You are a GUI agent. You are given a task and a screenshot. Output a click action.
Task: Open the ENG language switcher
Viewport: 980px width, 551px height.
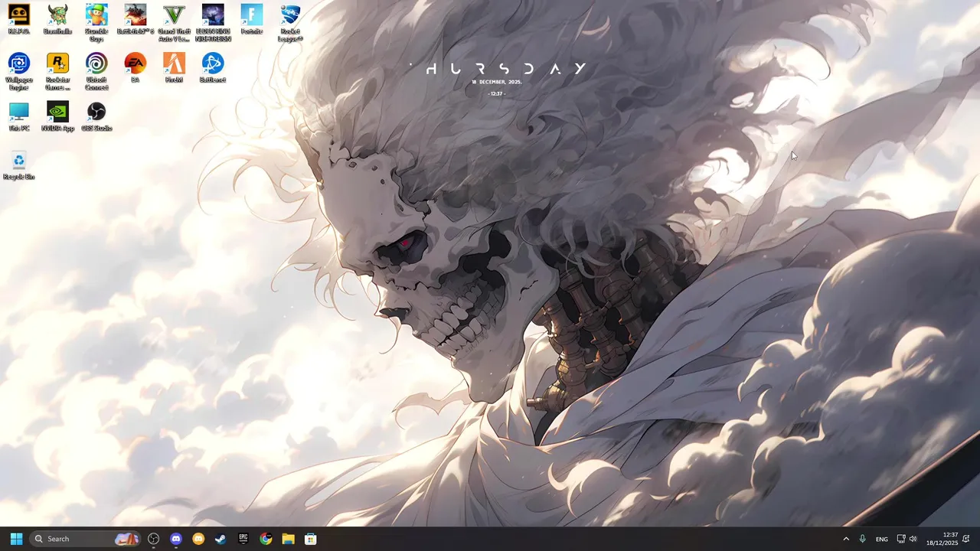click(x=882, y=539)
